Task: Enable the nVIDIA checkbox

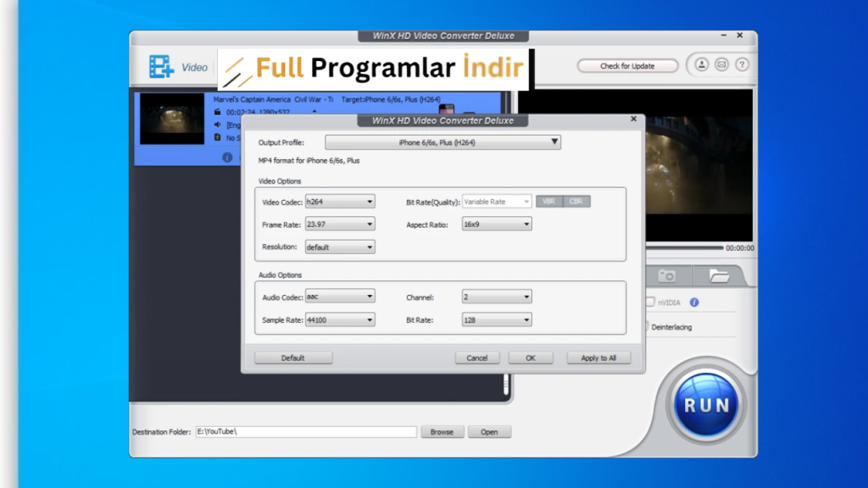Action: point(650,302)
